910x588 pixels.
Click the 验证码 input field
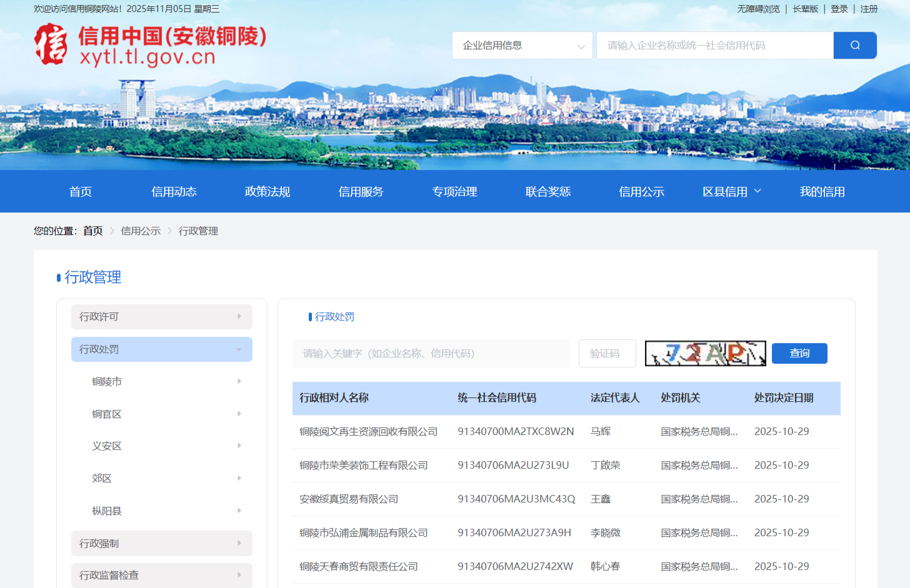607,353
